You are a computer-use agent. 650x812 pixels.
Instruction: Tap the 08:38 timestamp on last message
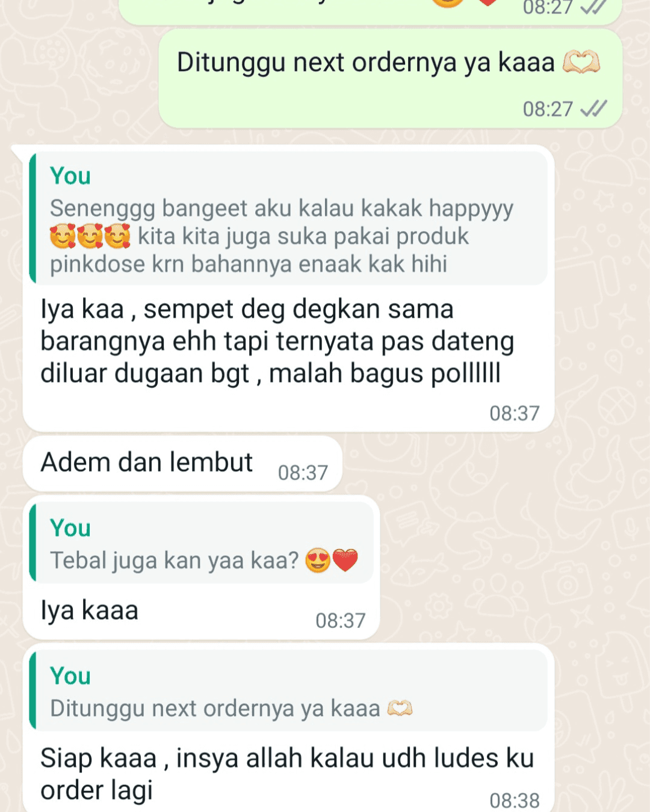tap(515, 801)
